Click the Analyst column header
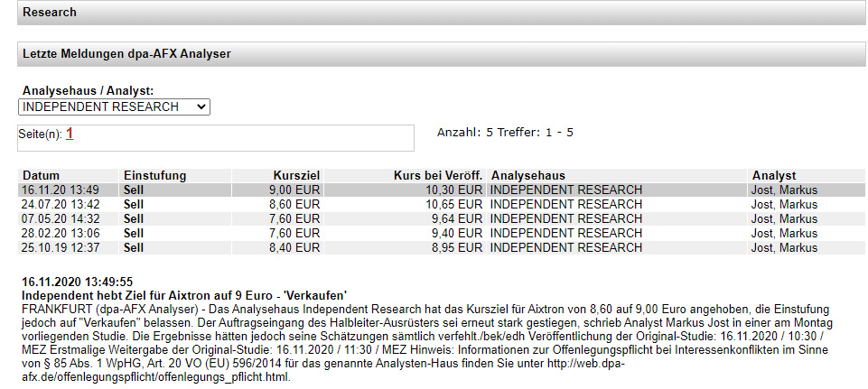868x389 pixels. 774,175
